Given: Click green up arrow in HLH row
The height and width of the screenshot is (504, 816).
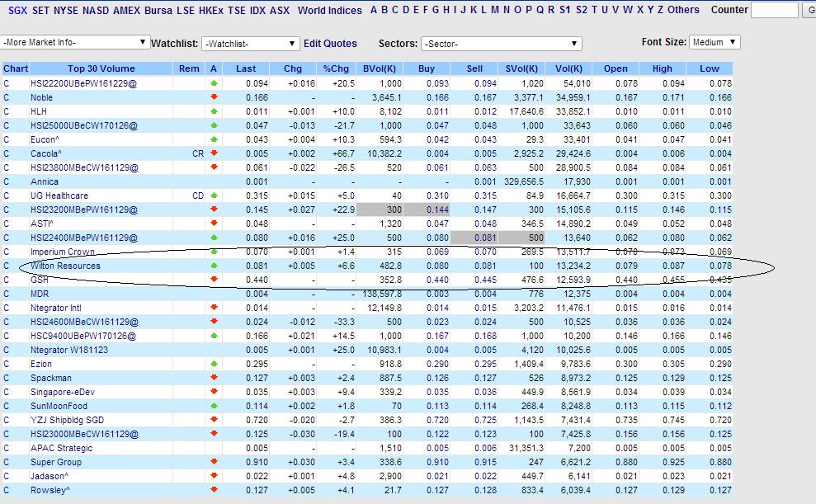Looking at the screenshot, I should pyautogui.click(x=214, y=111).
